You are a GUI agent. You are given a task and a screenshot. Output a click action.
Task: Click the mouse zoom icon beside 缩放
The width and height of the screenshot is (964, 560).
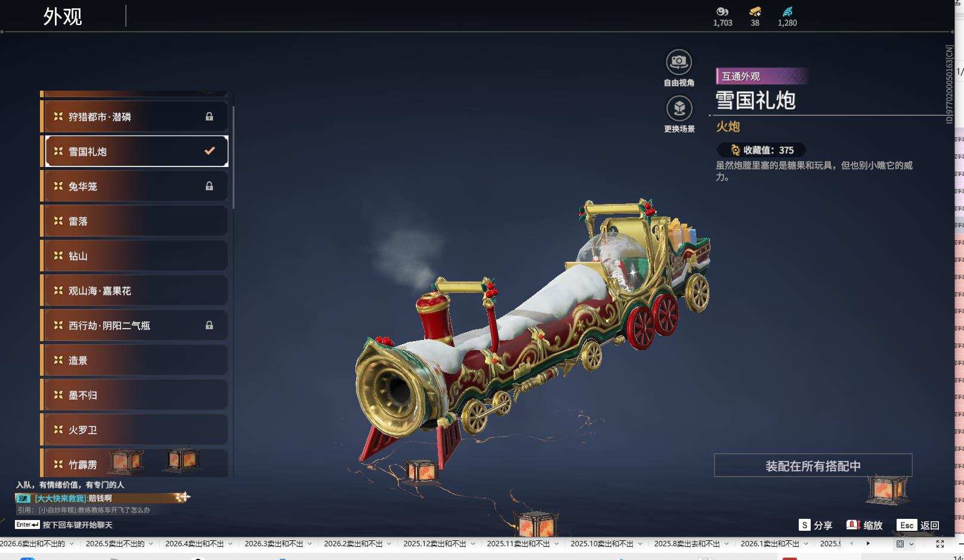click(x=853, y=525)
